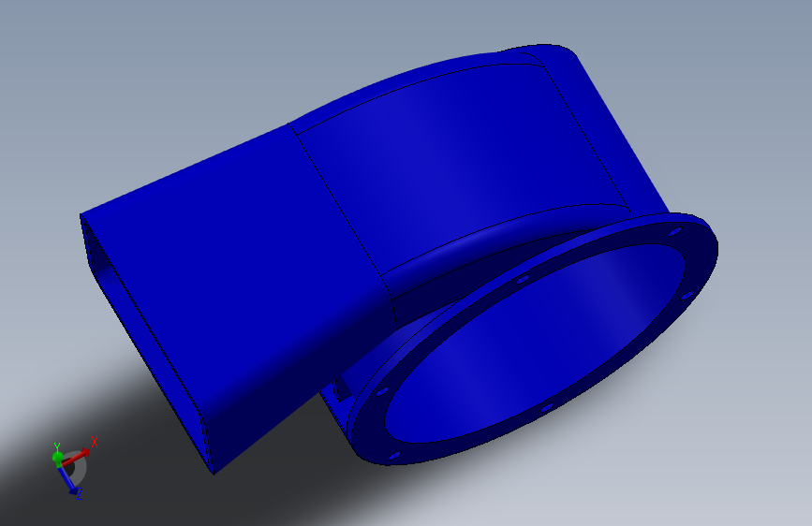Click the blue Z axis arrow of the triad
Image resolution: width=812 pixels, height=526 pixels.
pos(69,480)
